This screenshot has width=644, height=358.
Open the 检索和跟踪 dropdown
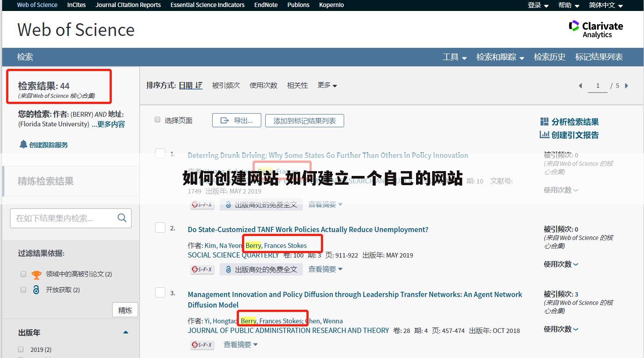pyautogui.click(x=500, y=57)
